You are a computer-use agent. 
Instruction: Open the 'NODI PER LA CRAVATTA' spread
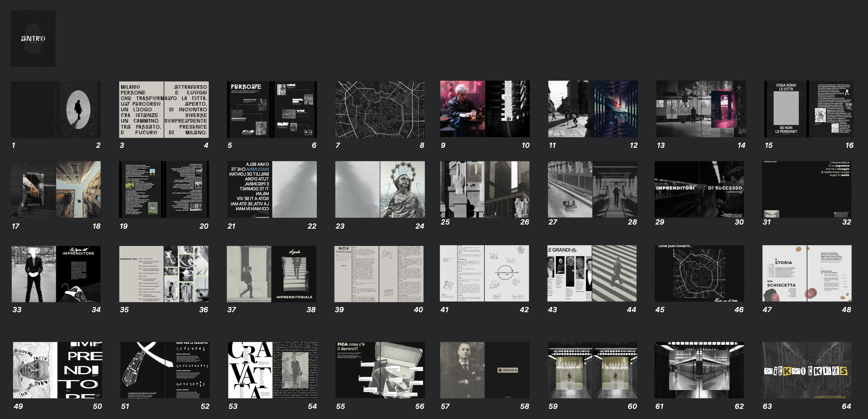[164, 370]
